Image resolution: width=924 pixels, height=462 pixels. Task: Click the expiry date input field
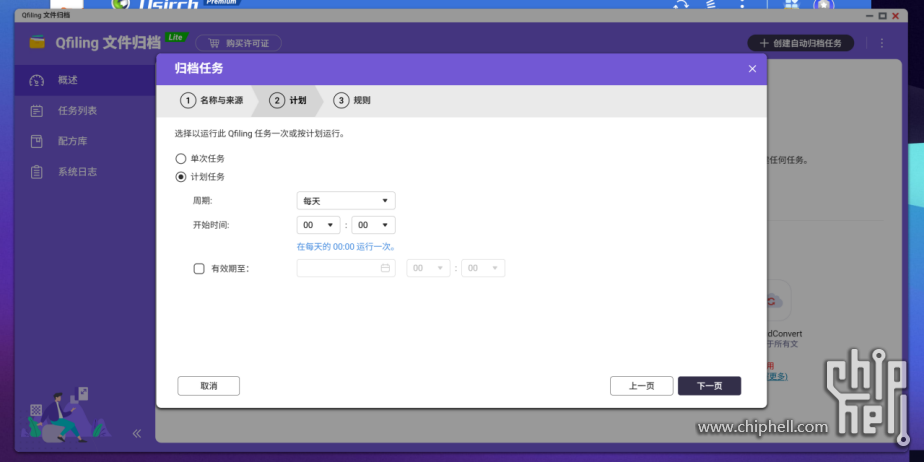(346, 268)
